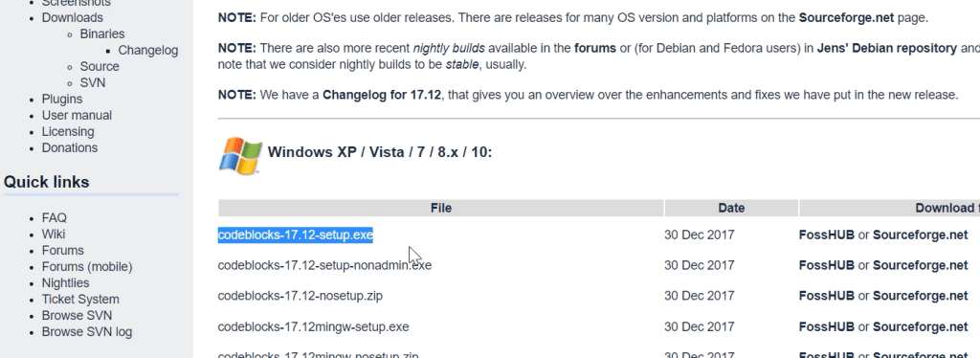The width and height of the screenshot is (980, 358).
Task: Click the Changelog for 17.12 link
Action: pos(382,95)
